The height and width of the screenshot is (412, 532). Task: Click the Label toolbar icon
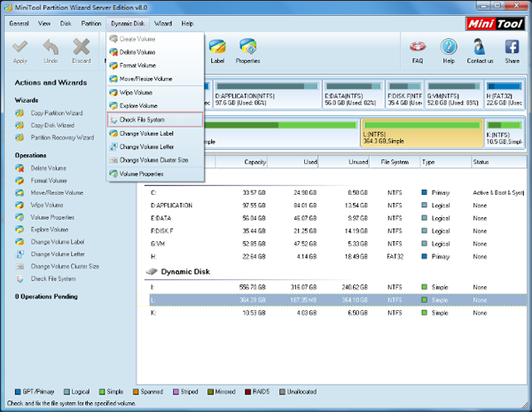(217, 47)
